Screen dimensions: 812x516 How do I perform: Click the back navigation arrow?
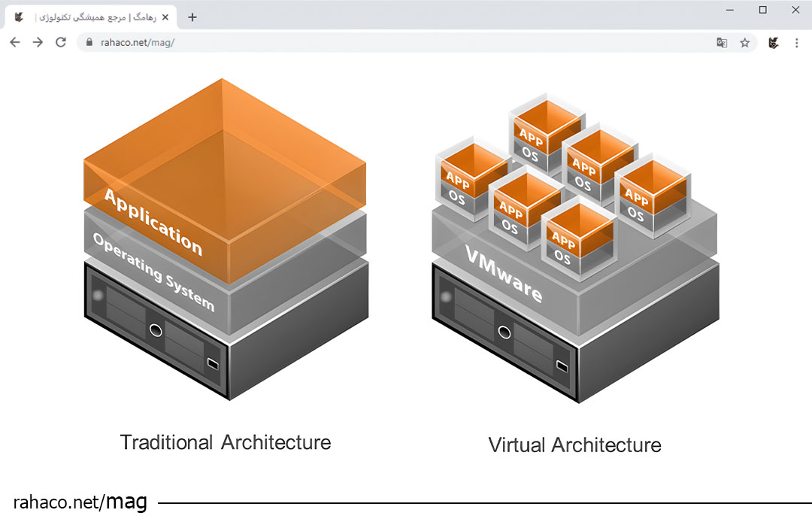[x=15, y=43]
